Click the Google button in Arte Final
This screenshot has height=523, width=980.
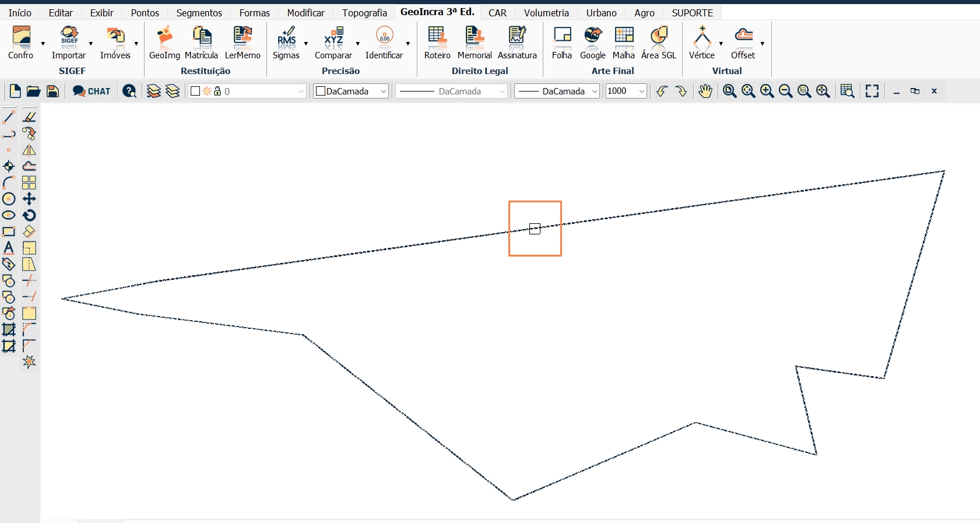(x=593, y=43)
